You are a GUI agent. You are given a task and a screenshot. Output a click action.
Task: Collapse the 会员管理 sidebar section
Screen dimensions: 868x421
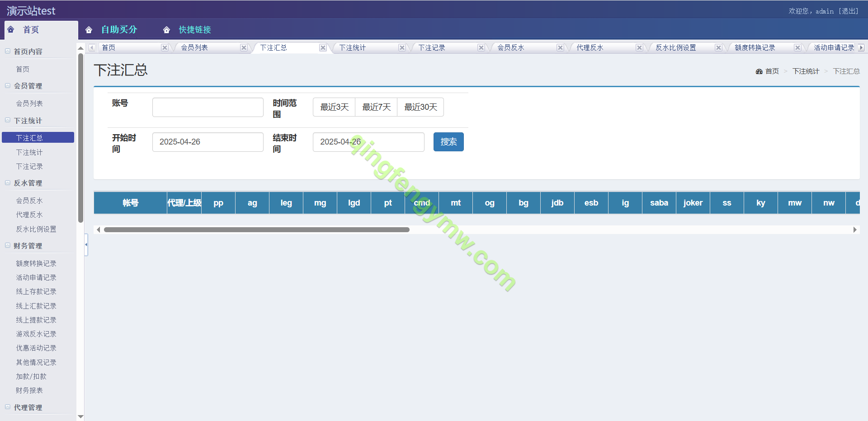click(8, 86)
